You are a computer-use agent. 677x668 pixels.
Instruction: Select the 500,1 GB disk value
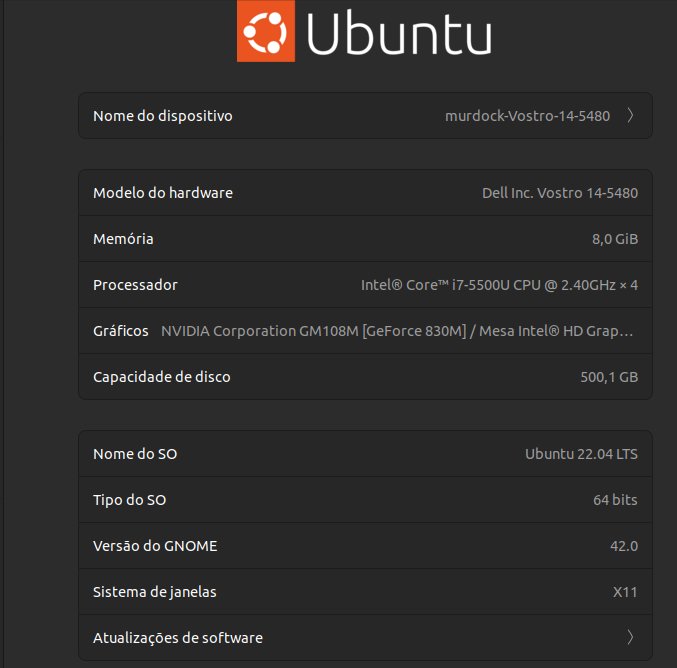click(x=609, y=377)
